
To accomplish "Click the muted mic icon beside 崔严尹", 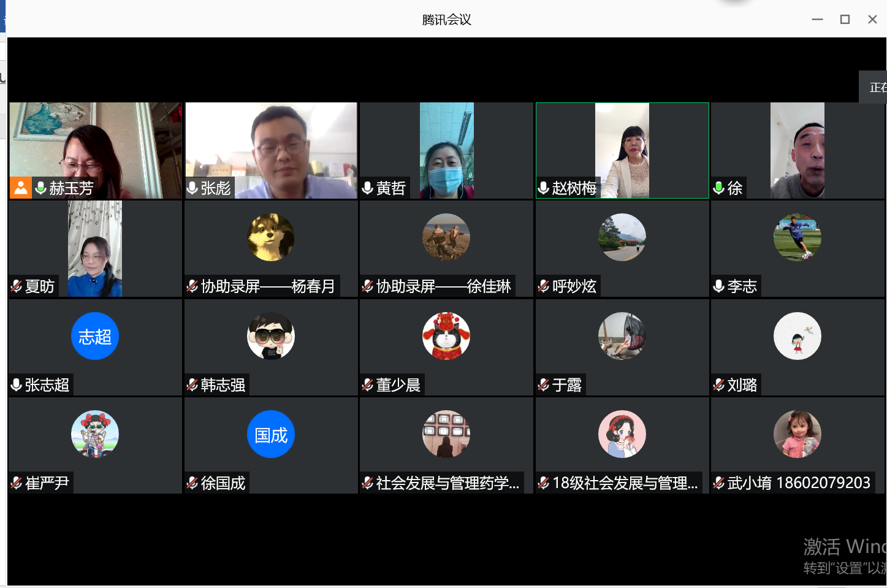I will click(17, 483).
